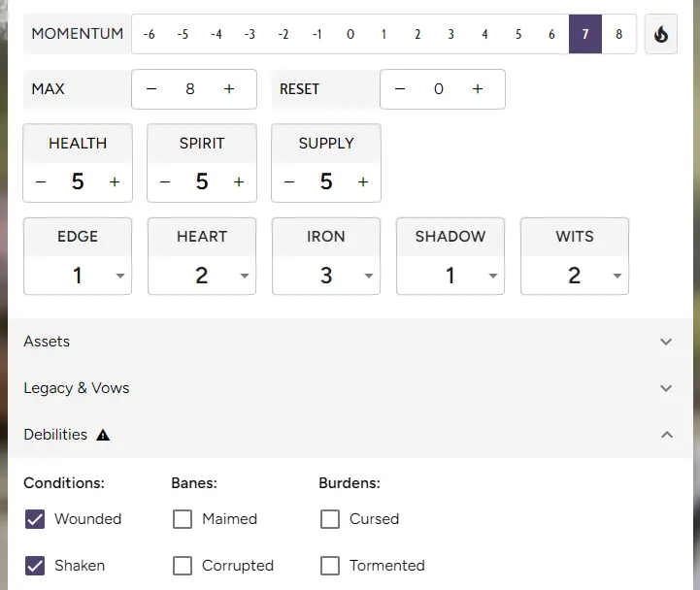
Task: Tick the Cursed burden checkbox
Action: pyautogui.click(x=330, y=519)
